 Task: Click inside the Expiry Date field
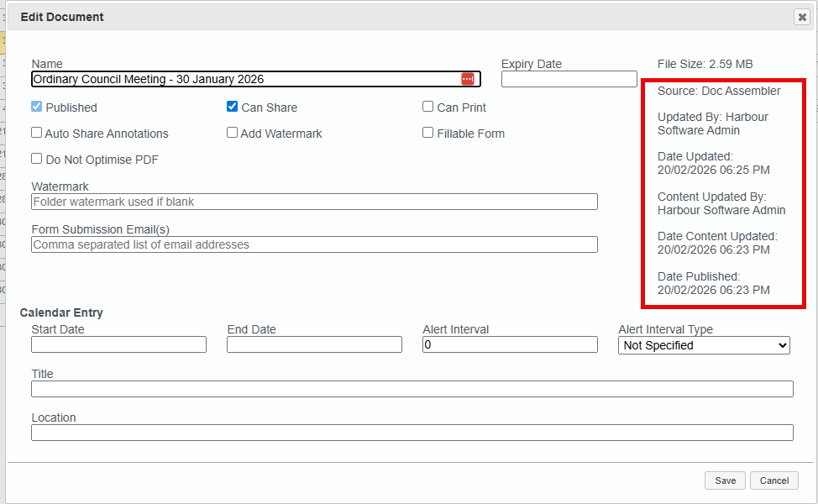[569, 79]
